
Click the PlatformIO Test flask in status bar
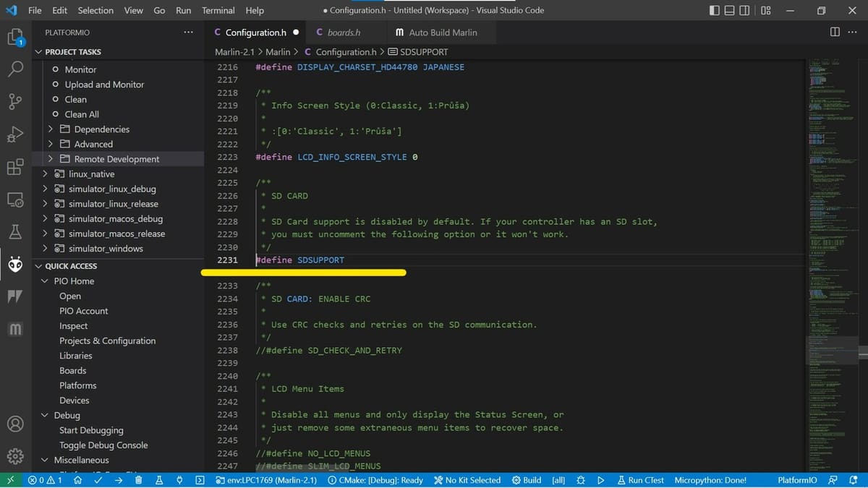pos(158,480)
